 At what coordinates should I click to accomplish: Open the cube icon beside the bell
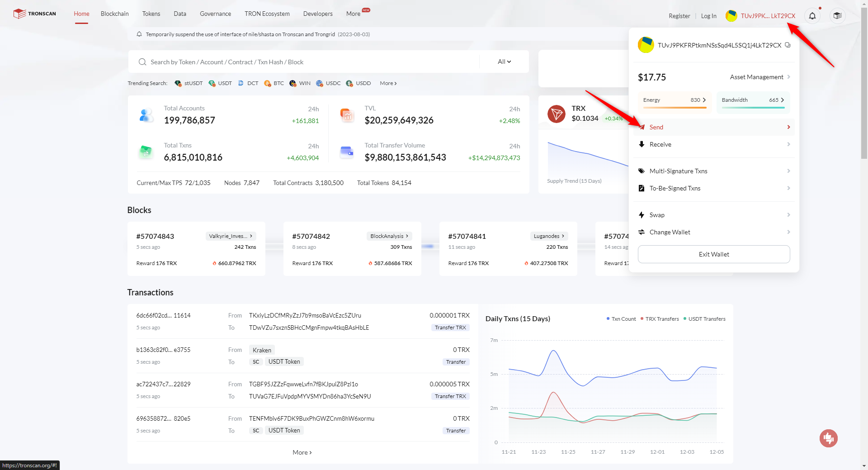tap(837, 16)
